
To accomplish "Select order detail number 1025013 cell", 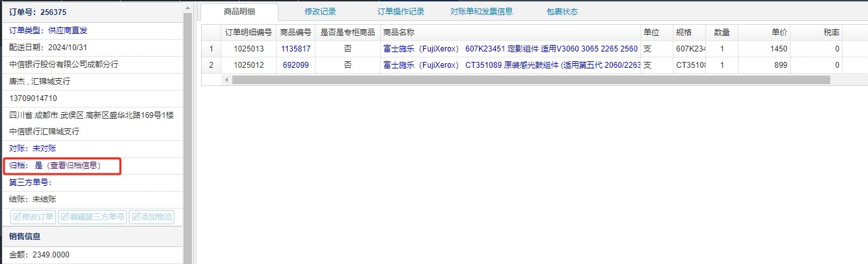I will coord(249,49).
